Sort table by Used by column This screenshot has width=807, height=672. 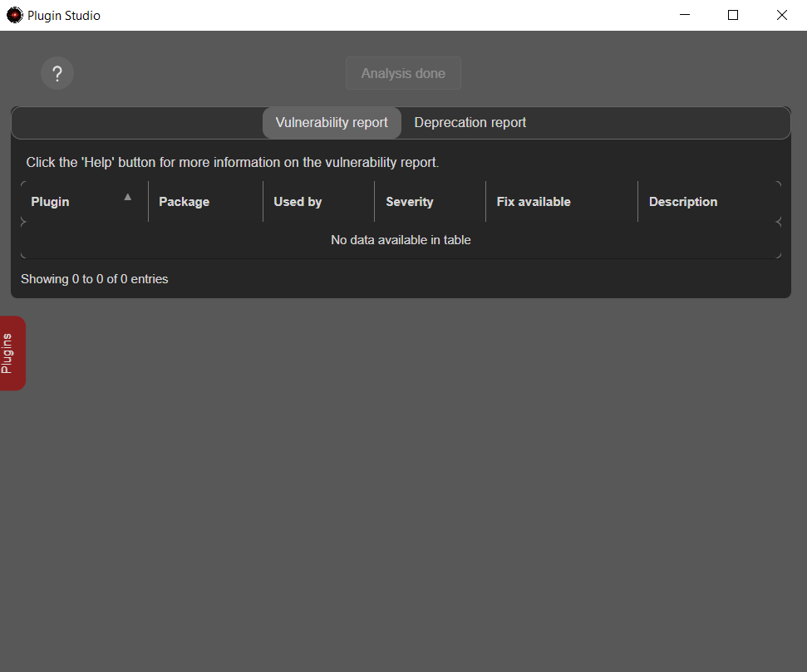[318, 202]
